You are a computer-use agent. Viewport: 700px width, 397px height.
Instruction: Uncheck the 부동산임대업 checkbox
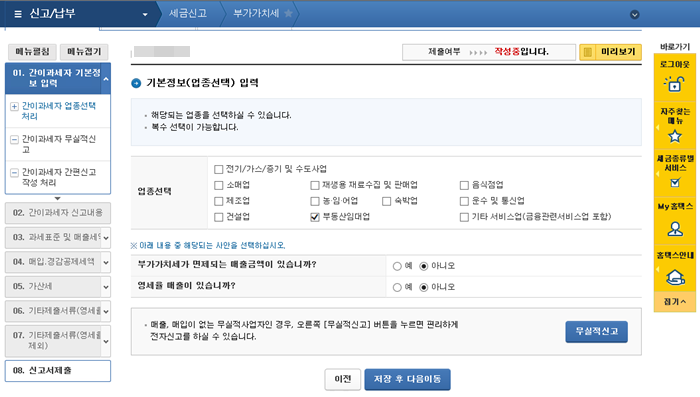click(x=315, y=217)
